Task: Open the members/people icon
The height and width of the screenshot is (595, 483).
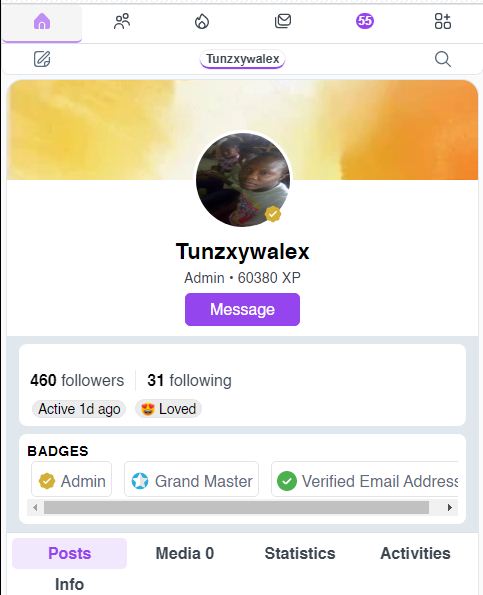Action: pyautogui.click(x=122, y=21)
